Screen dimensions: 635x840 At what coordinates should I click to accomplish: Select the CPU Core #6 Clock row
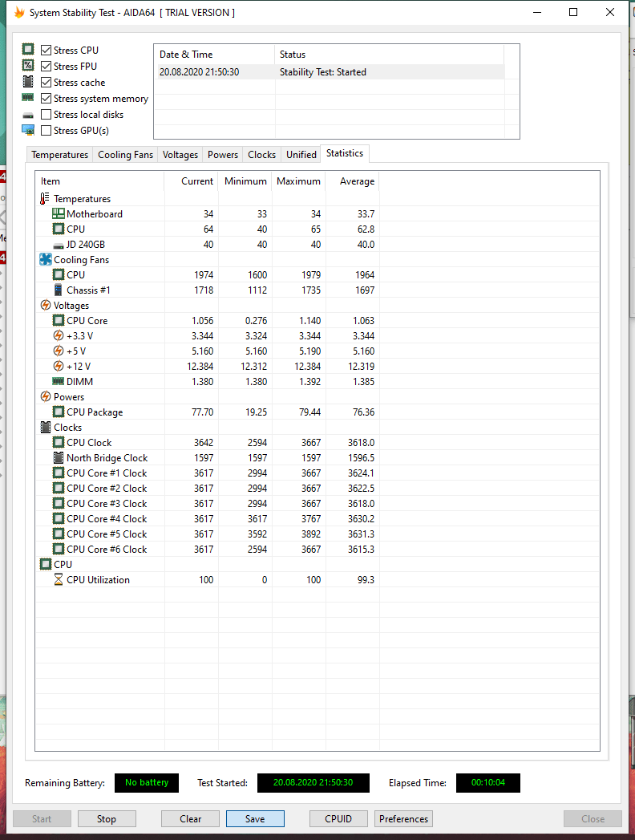(207, 549)
